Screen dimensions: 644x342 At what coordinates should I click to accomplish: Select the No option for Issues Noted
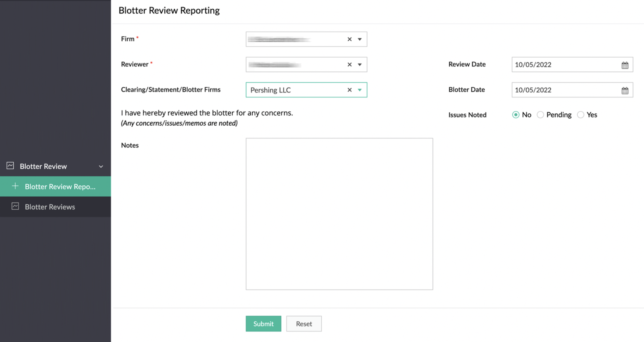516,115
